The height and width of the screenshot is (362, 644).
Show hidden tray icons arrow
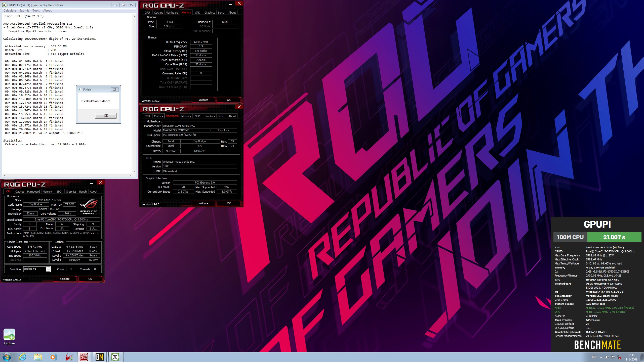(x=601, y=357)
